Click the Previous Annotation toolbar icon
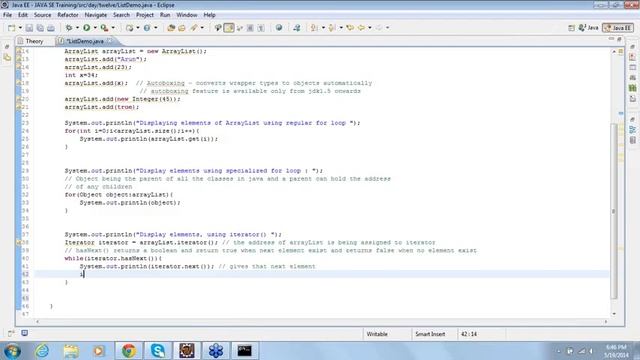This screenshot has width=640, height=360. tap(332, 28)
